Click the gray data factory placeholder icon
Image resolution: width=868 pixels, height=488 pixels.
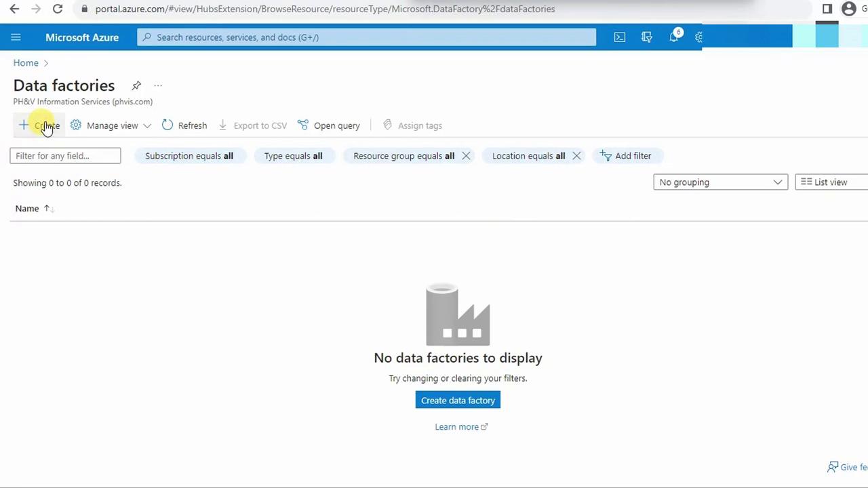[458, 314]
